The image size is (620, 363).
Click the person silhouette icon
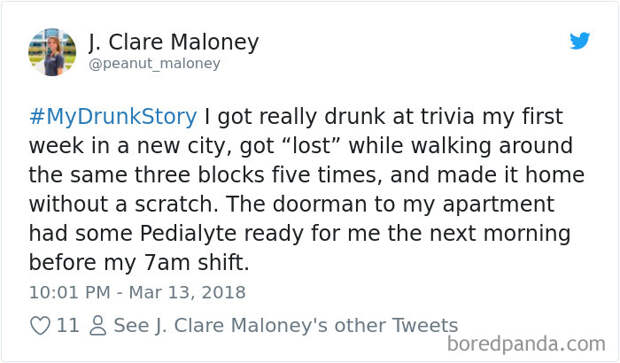(x=98, y=326)
